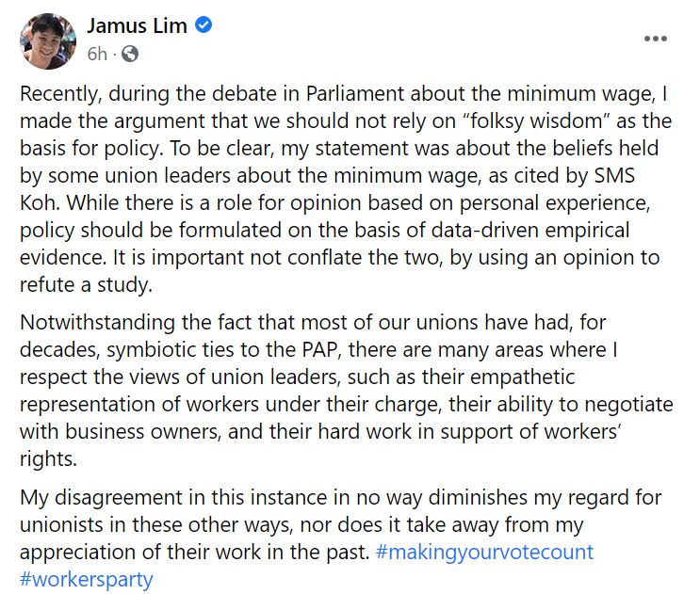The width and height of the screenshot is (700, 594).
Task: Click the paragraph starting "My disagreement"
Action: tap(339, 538)
